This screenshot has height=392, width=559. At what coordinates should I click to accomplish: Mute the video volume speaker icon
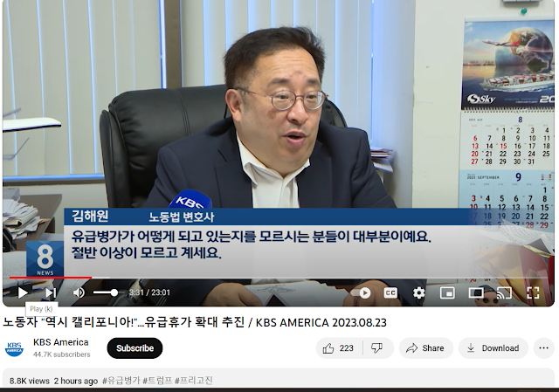pos(79,293)
